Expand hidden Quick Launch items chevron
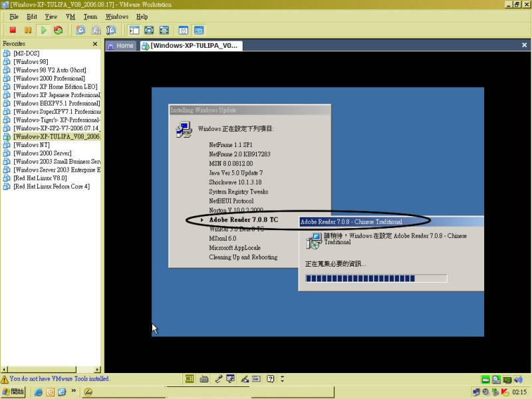This screenshot has height=399, width=532. [x=73, y=391]
